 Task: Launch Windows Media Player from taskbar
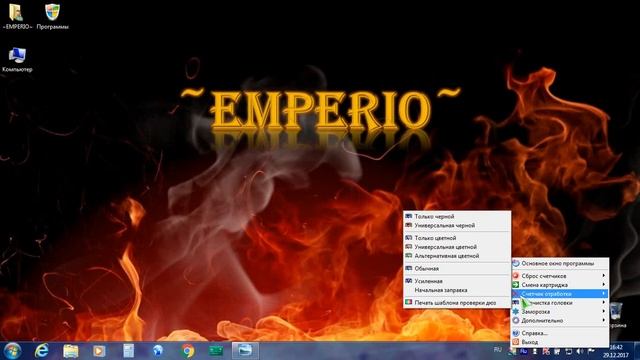pyautogui.click(x=99, y=351)
